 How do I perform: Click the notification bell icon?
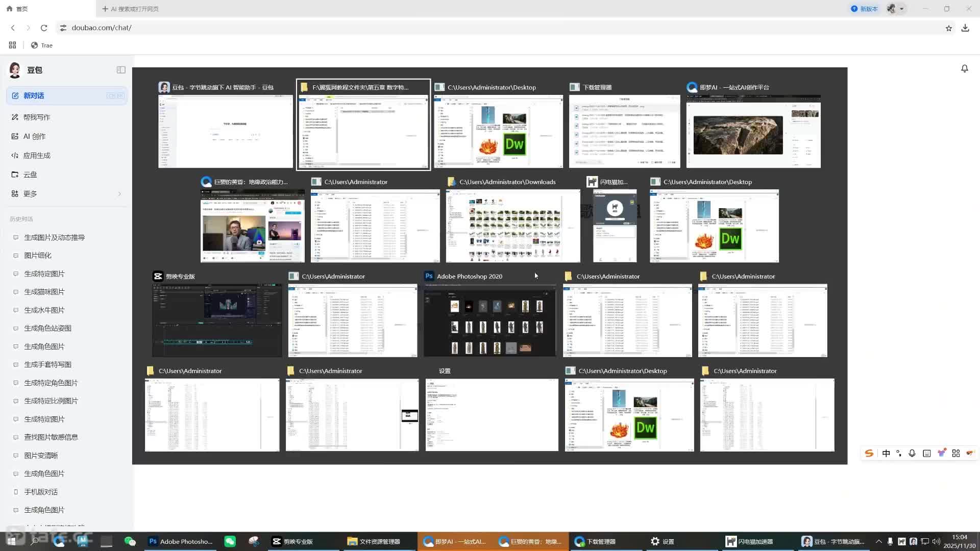[x=964, y=68]
